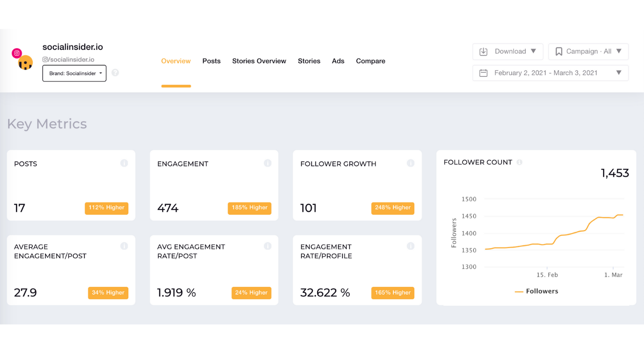The width and height of the screenshot is (644, 353).
Task: Open info icon on the Posts card
Action: point(124,163)
